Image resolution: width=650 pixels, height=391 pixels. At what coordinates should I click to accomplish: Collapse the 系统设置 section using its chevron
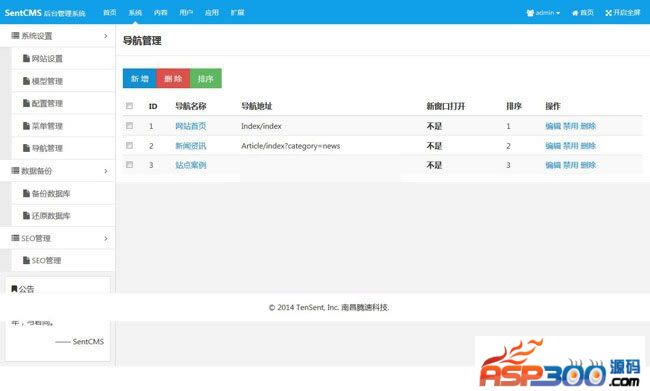pyautogui.click(x=106, y=36)
